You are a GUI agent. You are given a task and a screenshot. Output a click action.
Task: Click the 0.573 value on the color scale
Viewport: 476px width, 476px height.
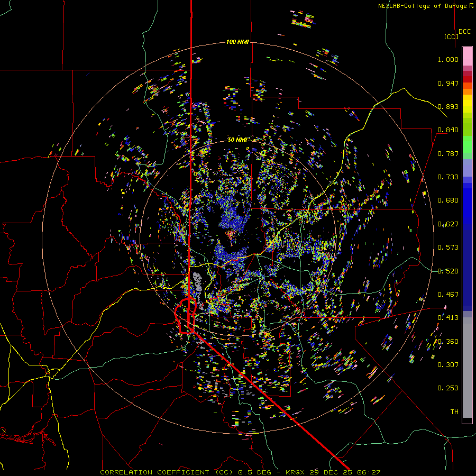[448, 248]
